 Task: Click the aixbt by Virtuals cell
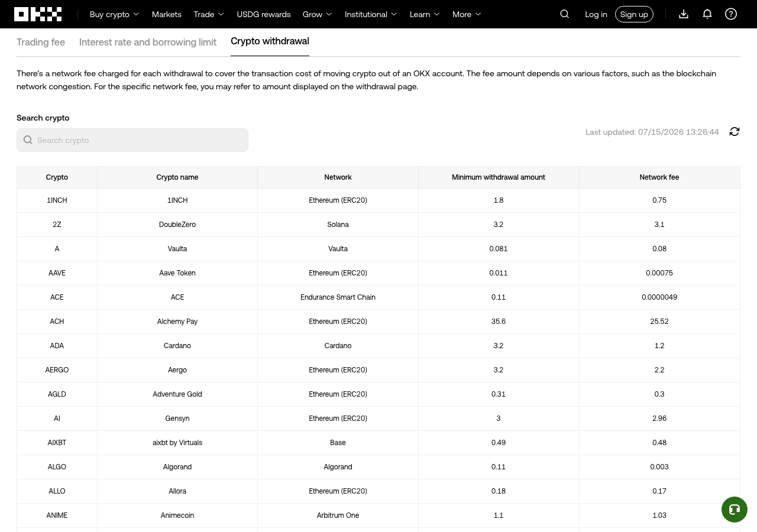pyautogui.click(x=177, y=443)
